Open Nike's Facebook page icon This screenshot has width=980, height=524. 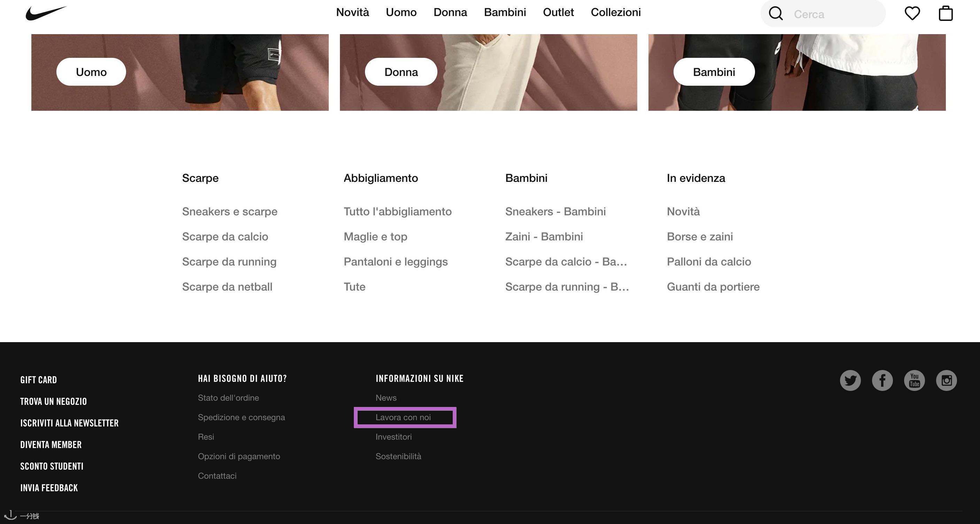tap(882, 380)
